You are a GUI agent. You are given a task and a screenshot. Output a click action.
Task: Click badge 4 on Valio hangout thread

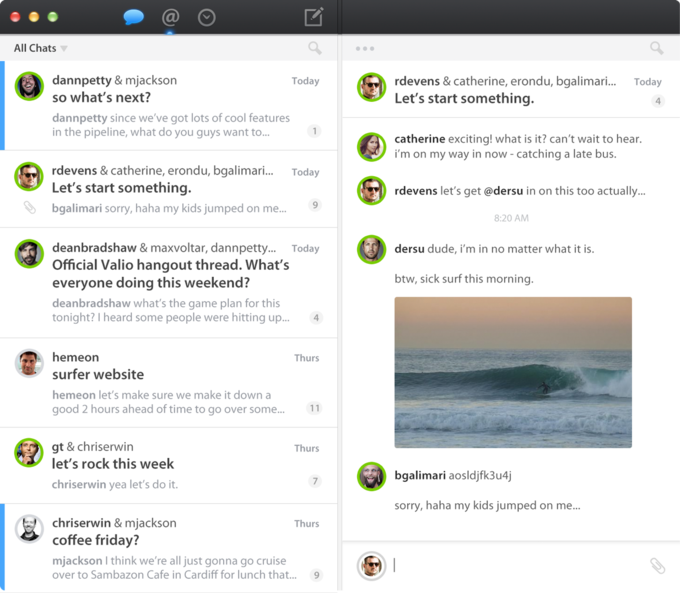point(316,318)
